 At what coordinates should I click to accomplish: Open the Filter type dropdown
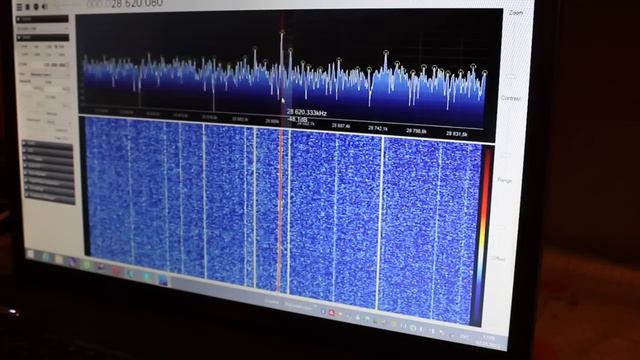click(49, 75)
